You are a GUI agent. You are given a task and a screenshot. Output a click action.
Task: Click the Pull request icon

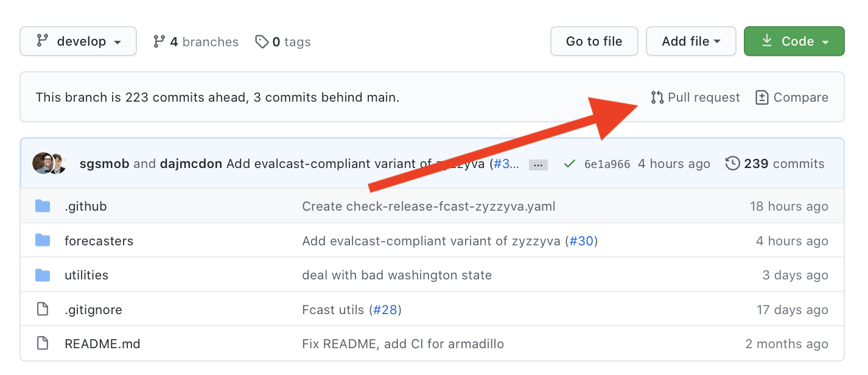(x=657, y=97)
